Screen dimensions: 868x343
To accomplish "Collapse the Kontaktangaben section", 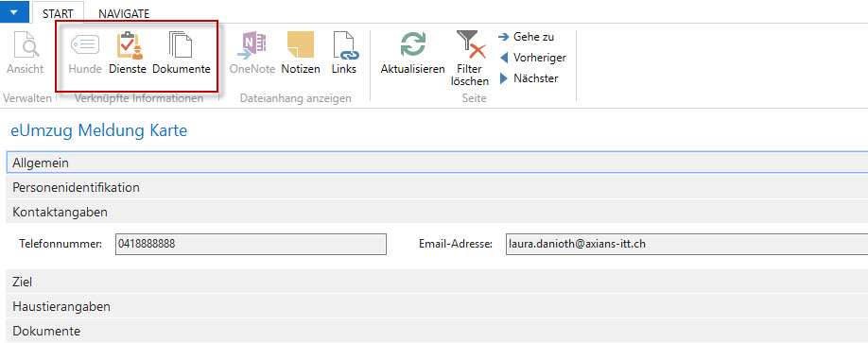I will coord(438,212).
